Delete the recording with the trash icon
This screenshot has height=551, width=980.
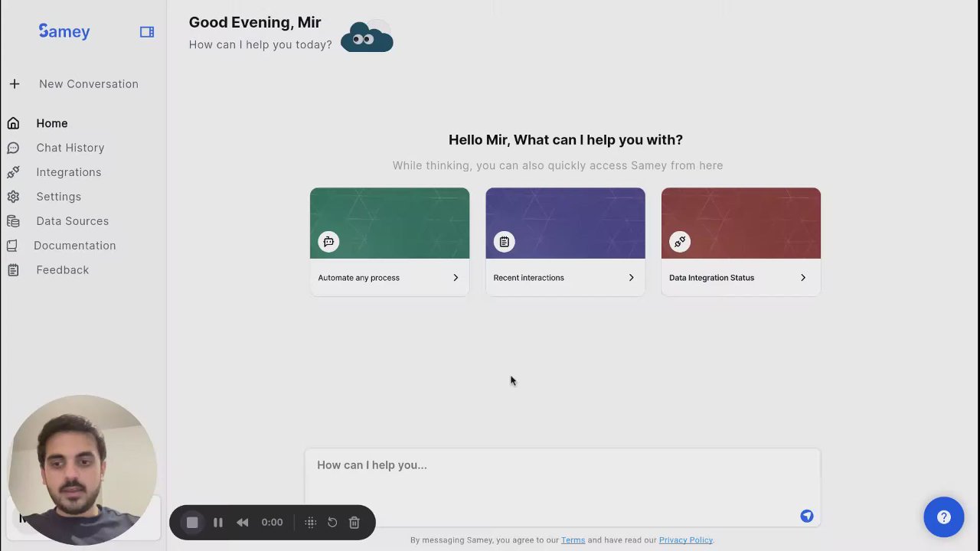coord(354,523)
